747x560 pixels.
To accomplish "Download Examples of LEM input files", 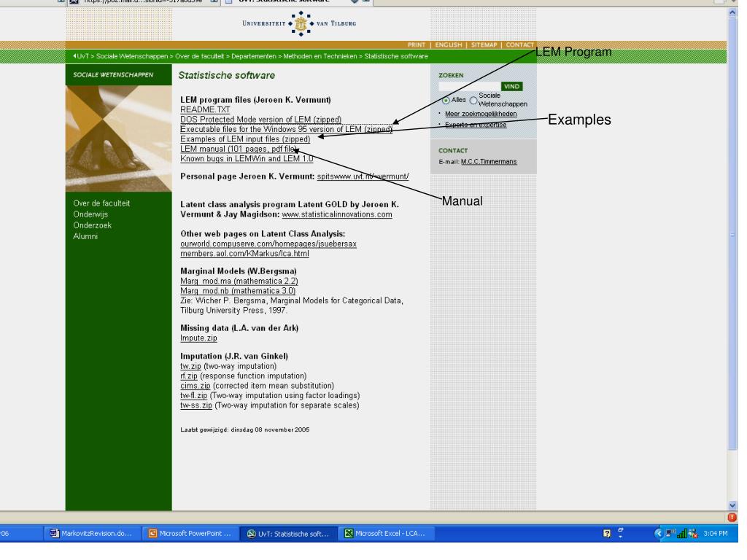I will point(245,139).
